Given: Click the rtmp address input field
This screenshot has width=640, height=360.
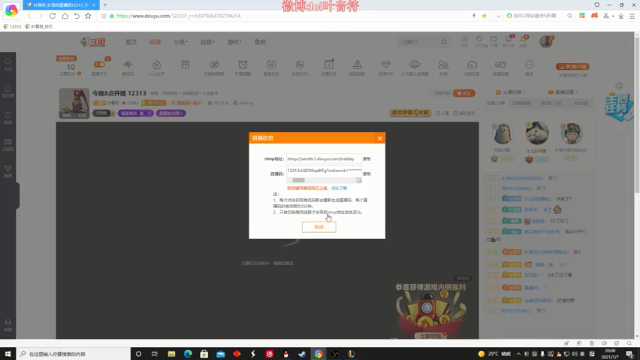Looking at the screenshot, I should (324, 159).
